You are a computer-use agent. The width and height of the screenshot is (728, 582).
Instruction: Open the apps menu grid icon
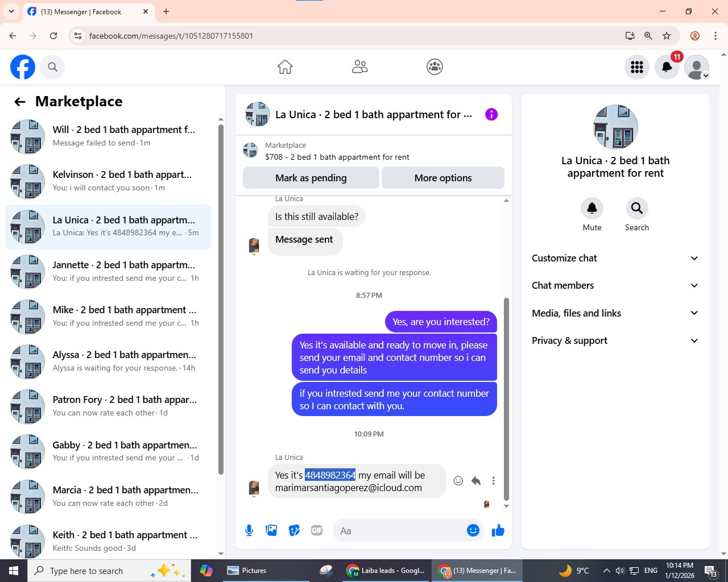[637, 67]
